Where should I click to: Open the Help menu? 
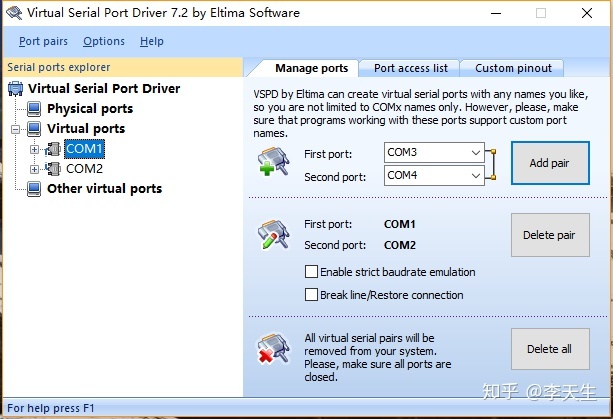tap(152, 41)
